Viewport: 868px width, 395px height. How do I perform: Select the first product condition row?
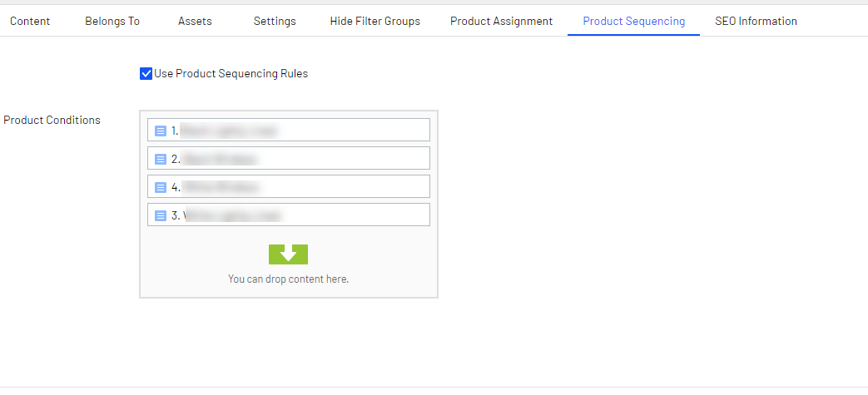tap(300, 131)
